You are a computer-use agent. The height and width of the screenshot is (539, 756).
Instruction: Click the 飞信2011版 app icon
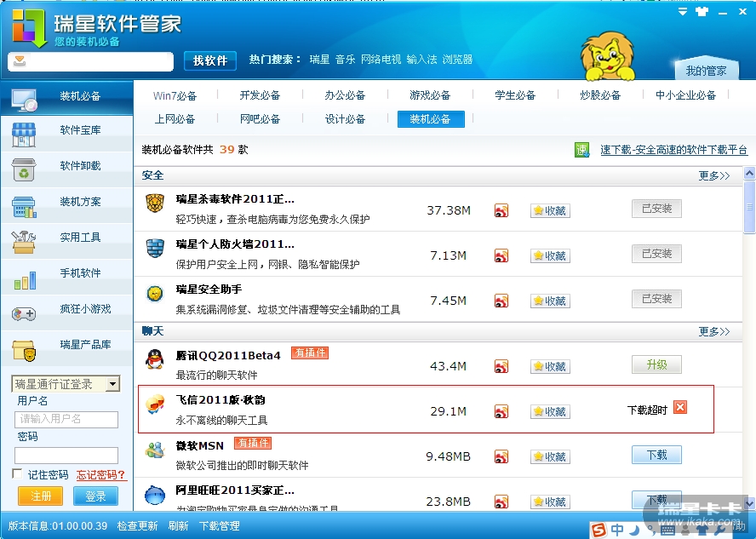coord(155,404)
